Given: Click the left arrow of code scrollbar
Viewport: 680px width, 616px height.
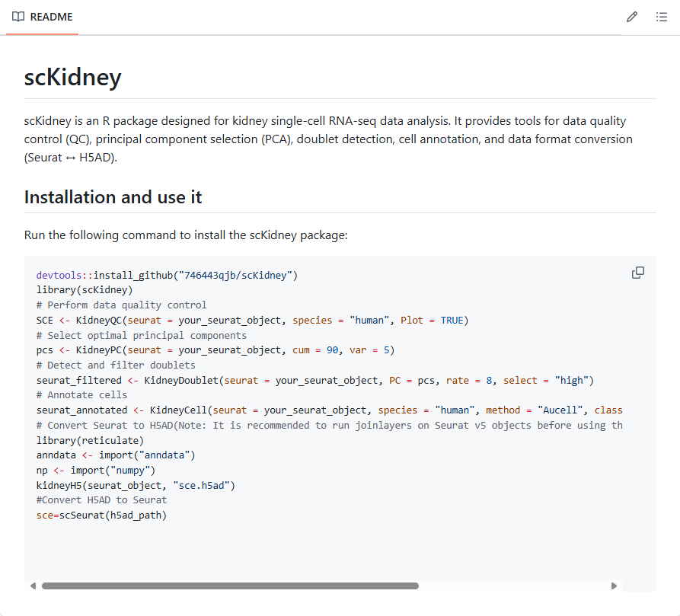Looking at the screenshot, I should (x=33, y=586).
